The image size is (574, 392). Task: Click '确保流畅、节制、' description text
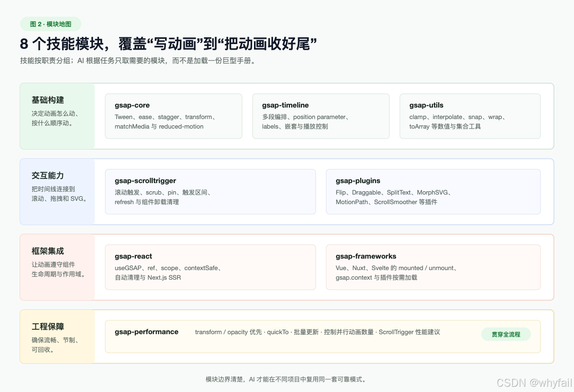click(x=55, y=340)
